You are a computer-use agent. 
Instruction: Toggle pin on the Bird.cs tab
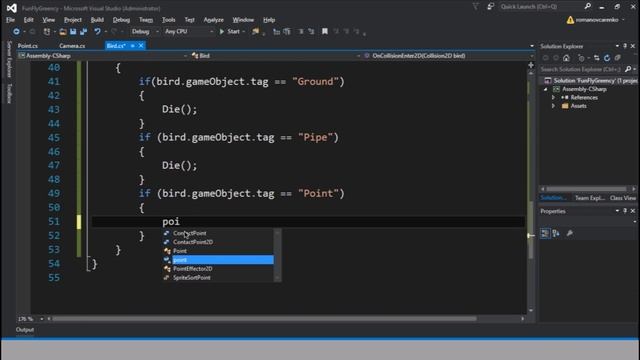coord(133,46)
